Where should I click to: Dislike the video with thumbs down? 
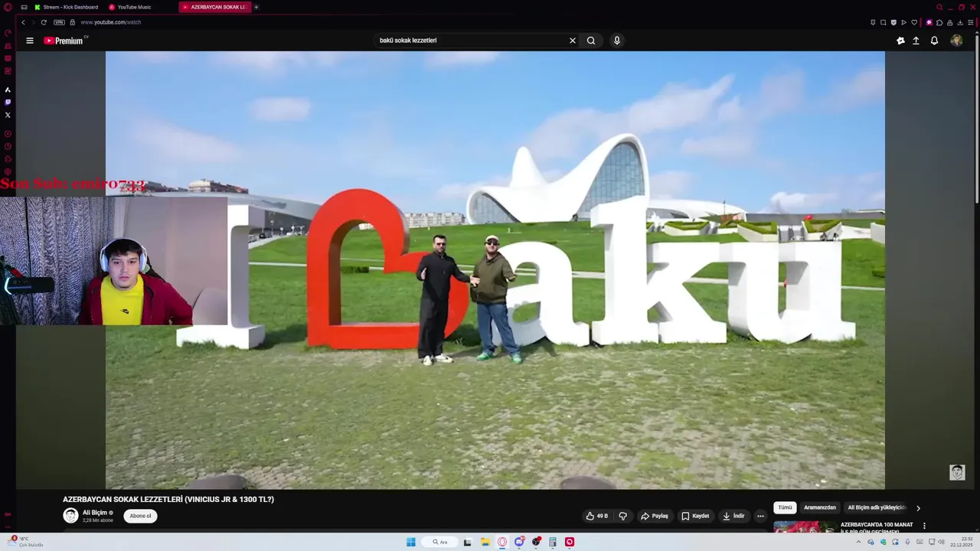tap(622, 516)
